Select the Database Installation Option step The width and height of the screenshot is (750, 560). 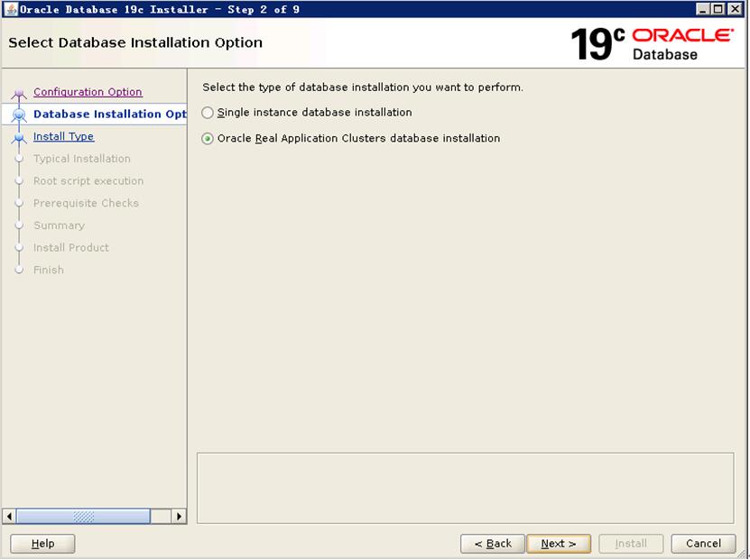coord(109,115)
